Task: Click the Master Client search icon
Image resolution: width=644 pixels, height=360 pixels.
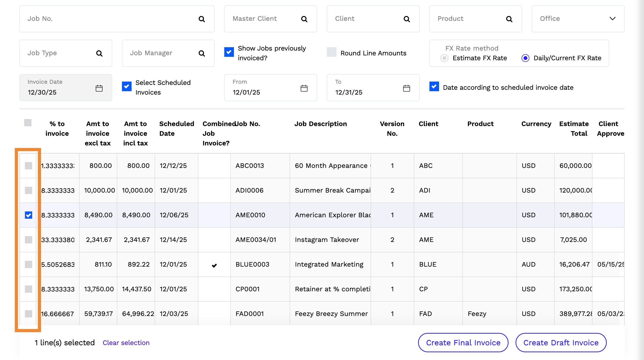Action: coord(304,19)
